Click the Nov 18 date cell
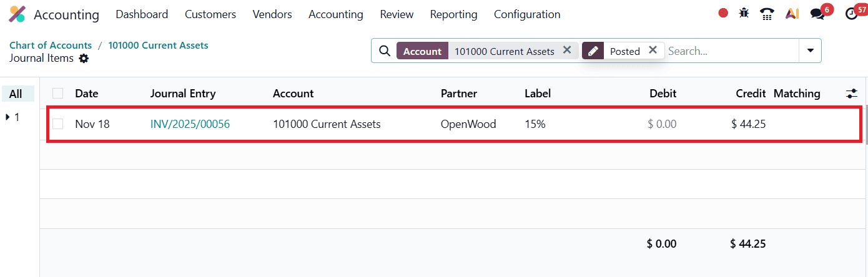This screenshot has width=868, height=277. tap(92, 124)
